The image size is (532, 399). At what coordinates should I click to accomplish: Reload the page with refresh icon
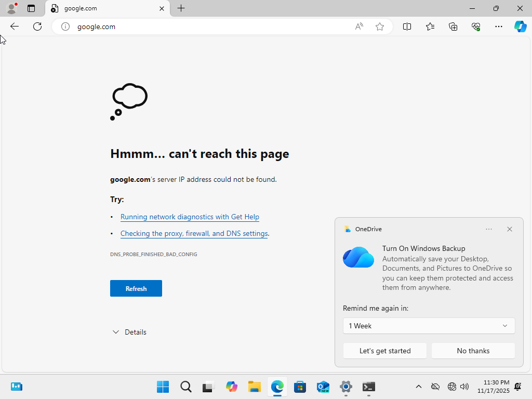point(37,26)
